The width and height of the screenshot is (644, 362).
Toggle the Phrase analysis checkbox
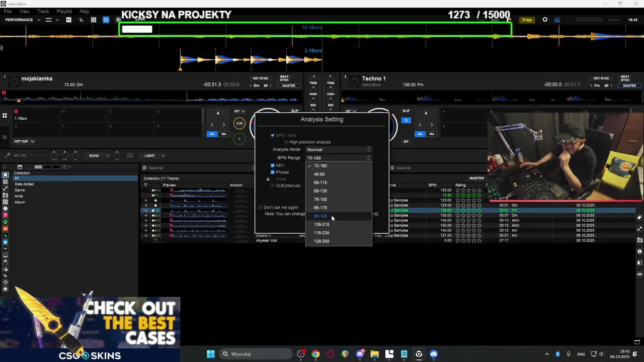(x=273, y=172)
